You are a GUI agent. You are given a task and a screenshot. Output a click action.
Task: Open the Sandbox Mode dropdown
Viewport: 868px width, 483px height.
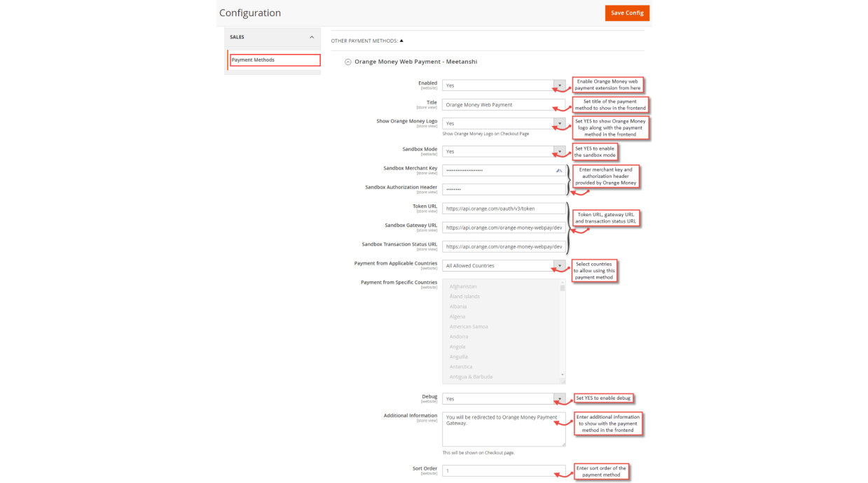[x=504, y=151]
